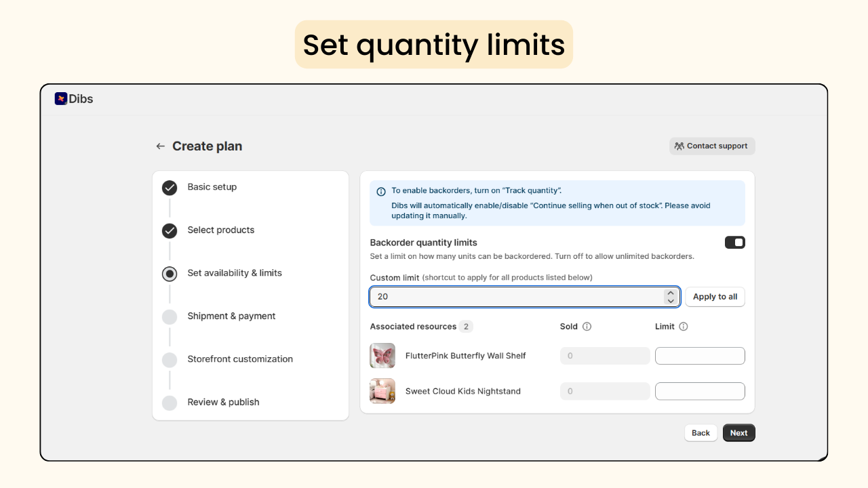The height and width of the screenshot is (488, 868).
Task: Click the Basic setup checkmark circle
Action: (x=170, y=188)
